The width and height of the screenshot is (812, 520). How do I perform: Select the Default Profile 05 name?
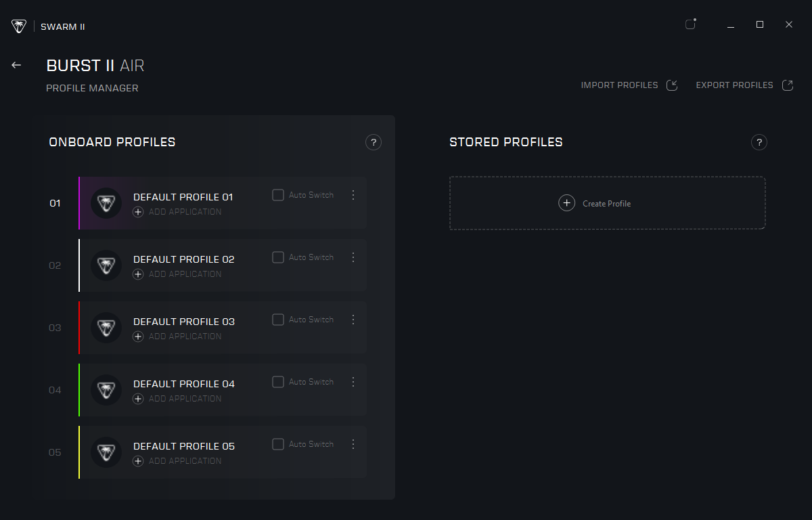click(x=184, y=446)
